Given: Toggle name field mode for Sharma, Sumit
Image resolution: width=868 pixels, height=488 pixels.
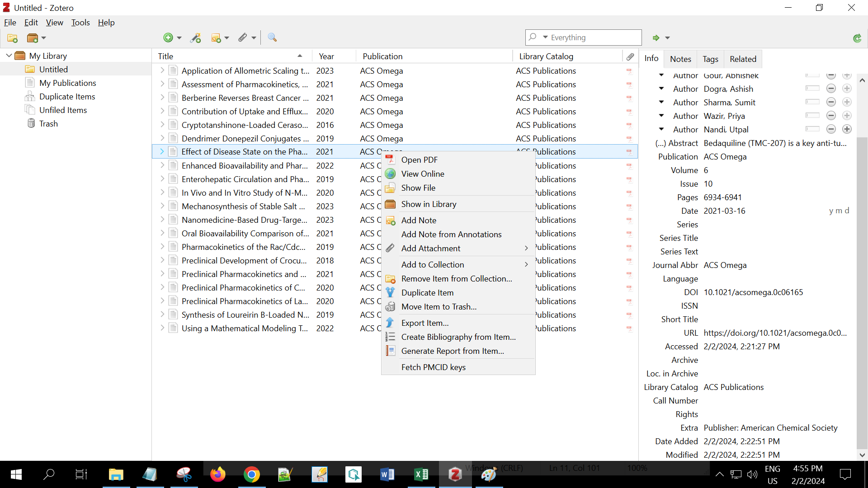Looking at the screenshot, I should click(x=812, y=102).
